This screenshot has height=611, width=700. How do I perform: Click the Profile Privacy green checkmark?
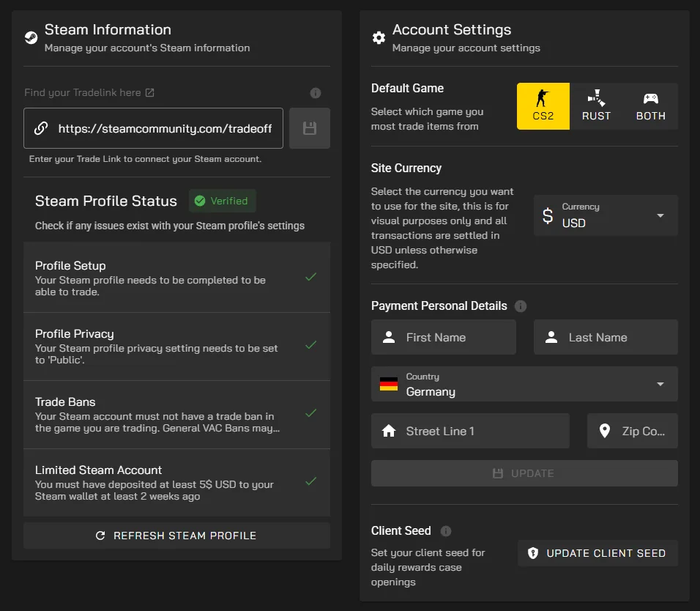click(x=311, y=345)
